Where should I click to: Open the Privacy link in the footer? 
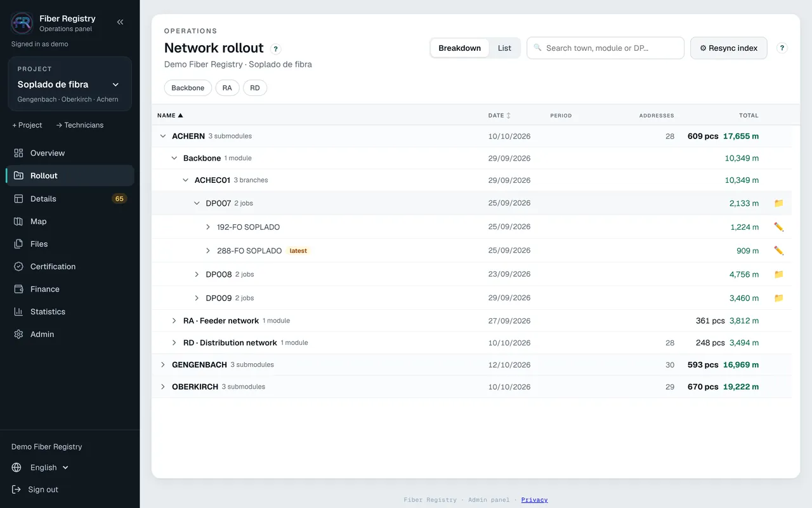[x=534, y=500]
